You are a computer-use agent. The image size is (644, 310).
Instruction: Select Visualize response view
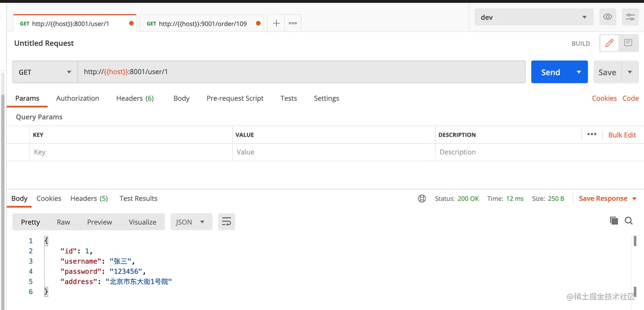pos(143,222)
